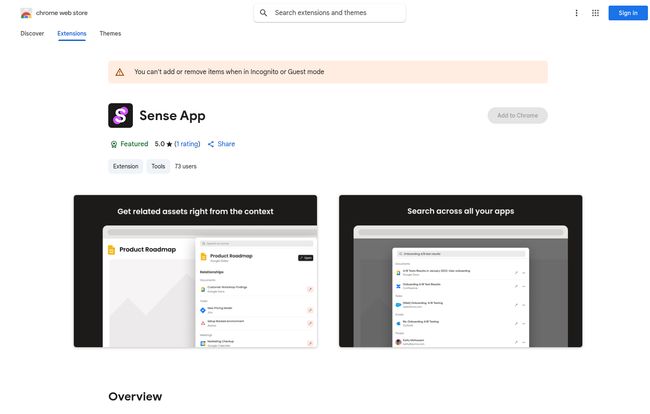Open the three-dot more options menu
This screenshot has width=650, height=414.
[x=576, y=13]
